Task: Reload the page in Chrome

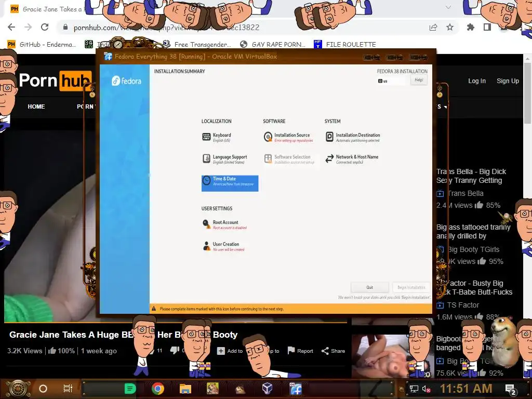Action: [45, 27]
